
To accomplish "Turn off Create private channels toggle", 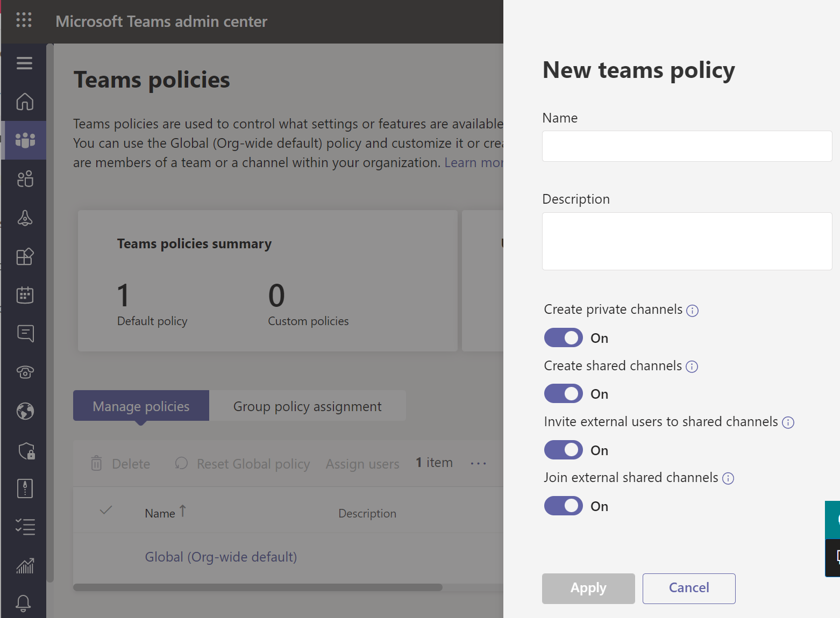I will point(564,337).
